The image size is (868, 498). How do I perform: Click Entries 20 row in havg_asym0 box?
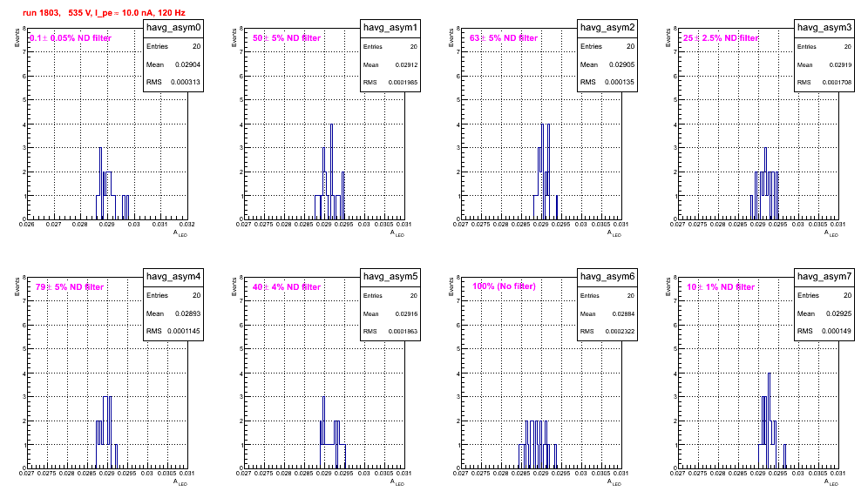[x=173, y=46]
